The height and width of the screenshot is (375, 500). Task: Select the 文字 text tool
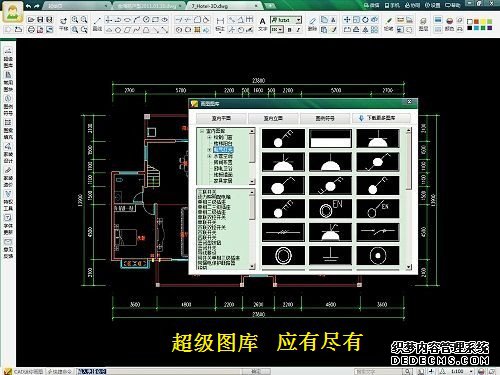(x=262, y=25)
